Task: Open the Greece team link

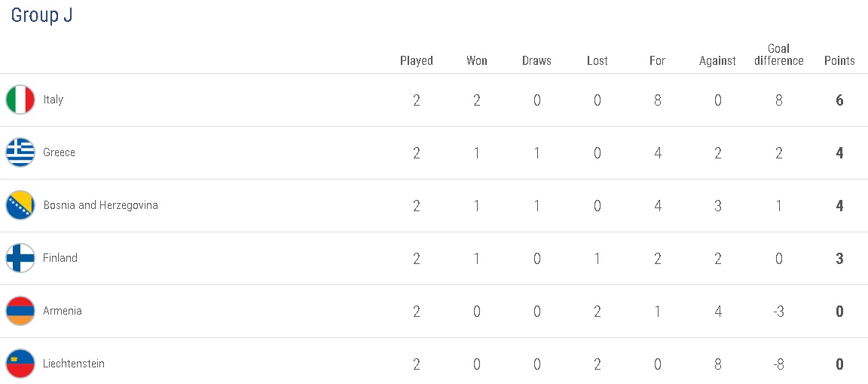Action: click(x=60, y=152)
